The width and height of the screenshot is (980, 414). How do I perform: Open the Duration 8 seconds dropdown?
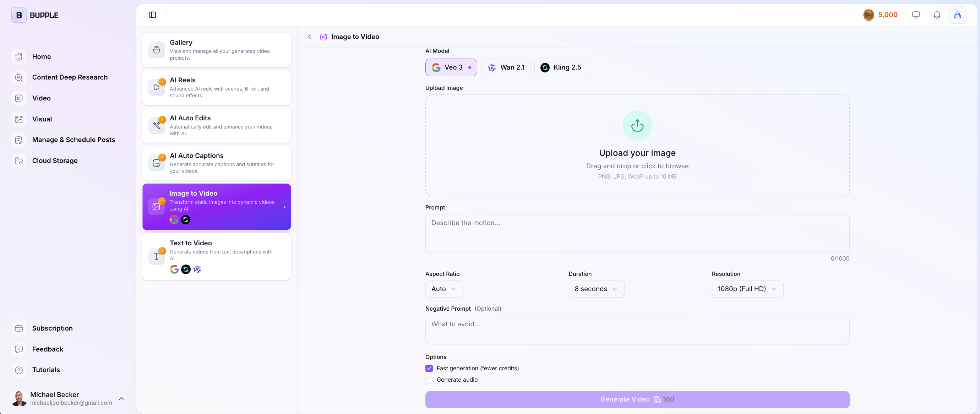tap(596, 289)
